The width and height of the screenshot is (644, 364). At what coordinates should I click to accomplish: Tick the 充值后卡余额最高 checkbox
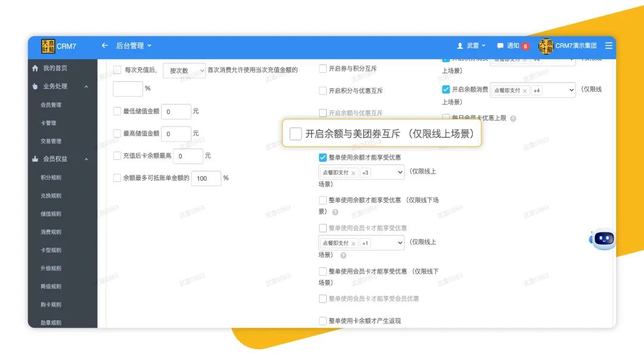[x=117, y=156]
